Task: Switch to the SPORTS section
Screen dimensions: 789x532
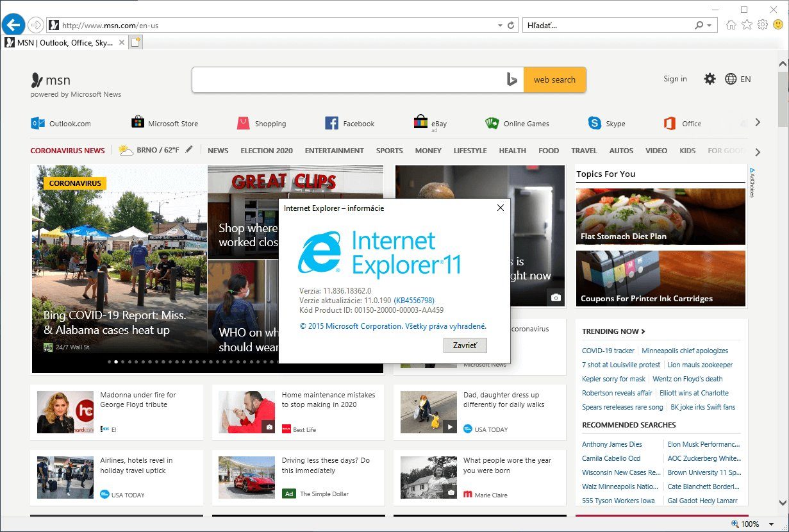Action: click(x=389, y=150)
